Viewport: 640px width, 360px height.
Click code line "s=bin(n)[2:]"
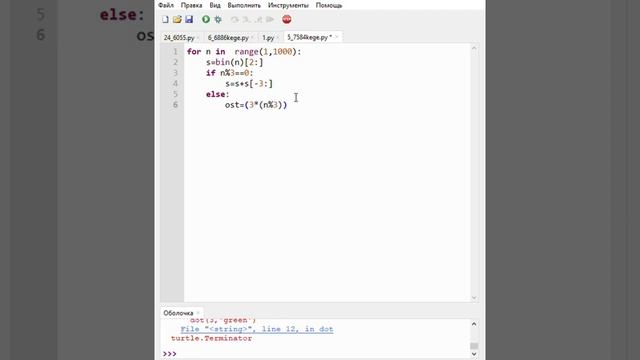(235, 62)
